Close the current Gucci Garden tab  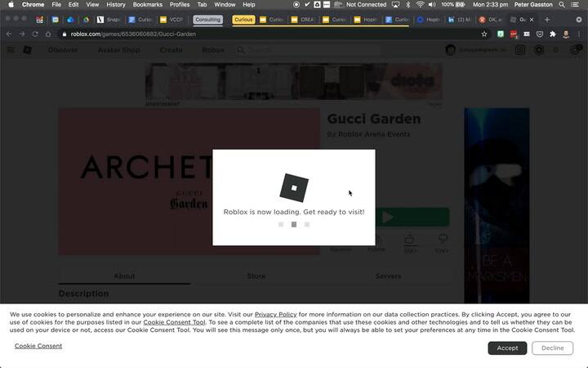532,20
